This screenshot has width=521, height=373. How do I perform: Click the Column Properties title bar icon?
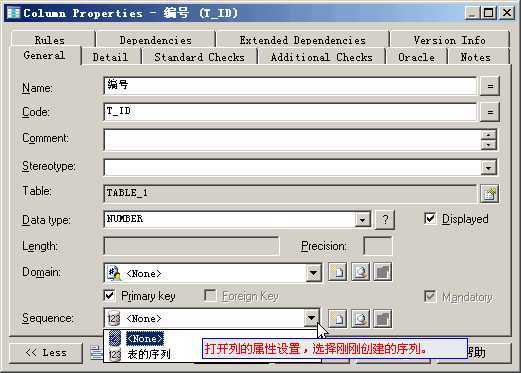point(13,13)
